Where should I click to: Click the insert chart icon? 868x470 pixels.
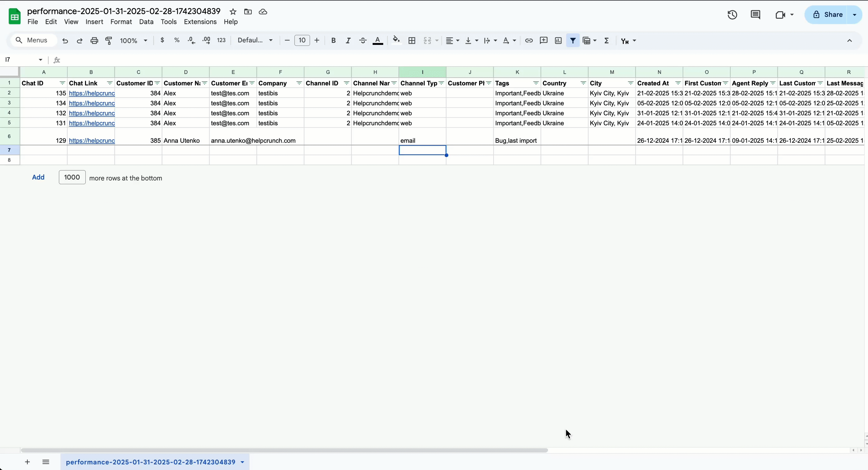pyautogui.click(x=558, y=41)
